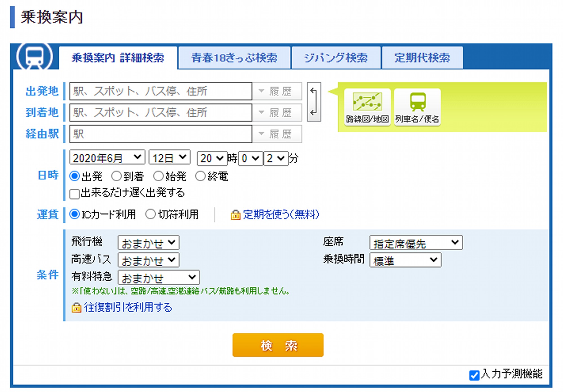Open 履歴 history for 到着地
The image size is (563, 392).
point(277,113)
